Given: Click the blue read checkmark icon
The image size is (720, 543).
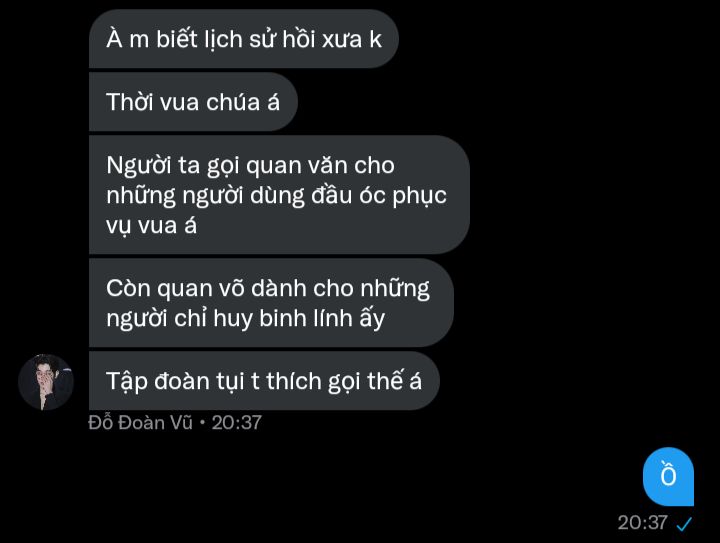Looking at the screenshot, I should pos(684,523).
